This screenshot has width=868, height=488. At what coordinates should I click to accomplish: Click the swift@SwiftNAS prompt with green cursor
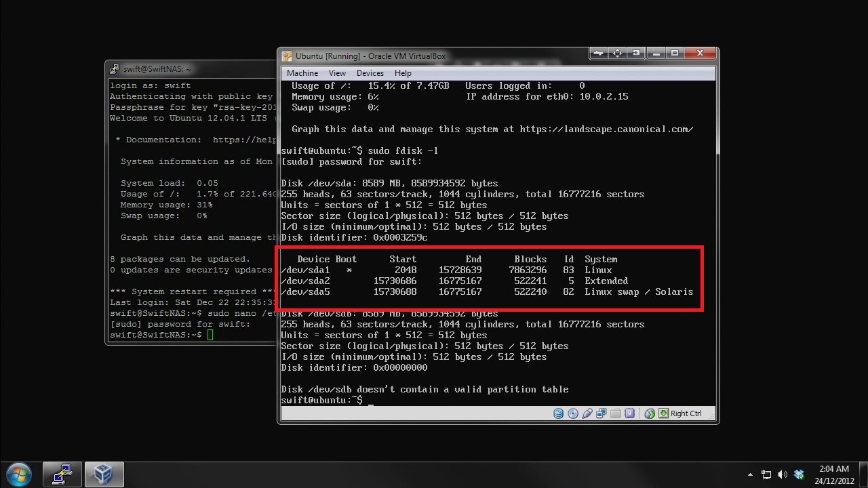pyautogui.click(x=161, y=335)
